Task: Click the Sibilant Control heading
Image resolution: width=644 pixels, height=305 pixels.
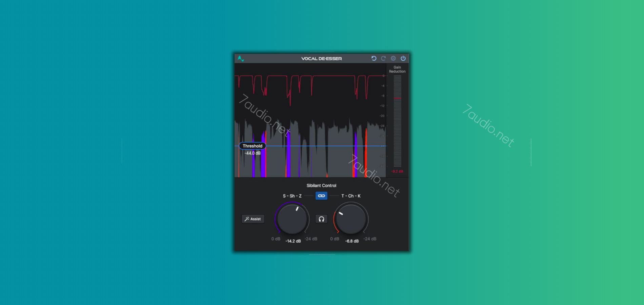Action: pos(321,185)
